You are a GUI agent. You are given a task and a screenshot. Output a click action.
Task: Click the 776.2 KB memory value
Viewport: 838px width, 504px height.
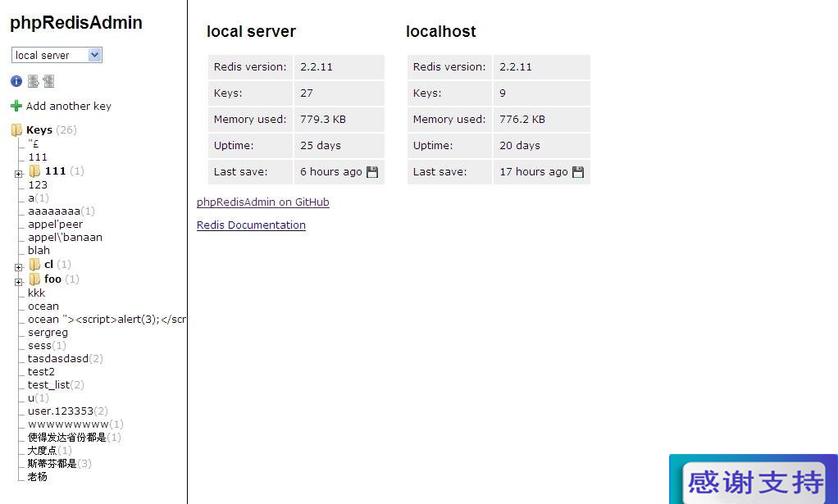522,119
